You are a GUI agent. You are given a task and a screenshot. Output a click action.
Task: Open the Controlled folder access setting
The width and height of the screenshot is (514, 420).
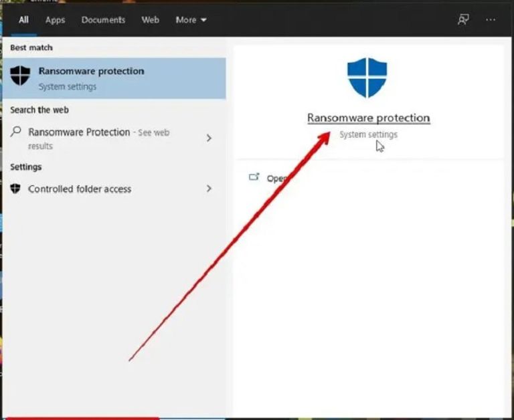pos(80,189)
